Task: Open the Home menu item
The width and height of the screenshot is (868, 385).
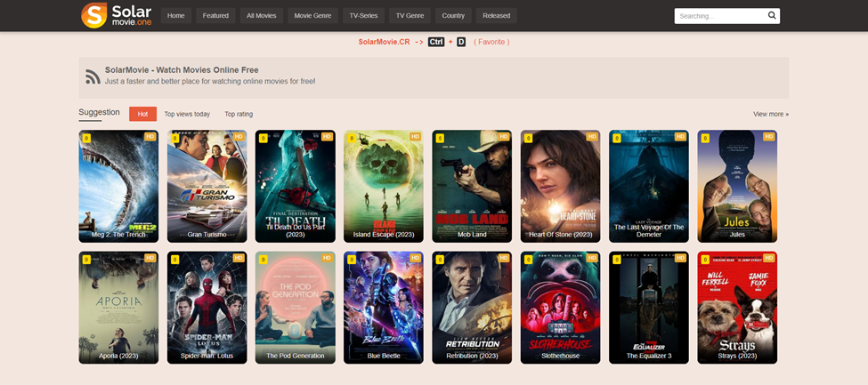Action: coord(176,15)
